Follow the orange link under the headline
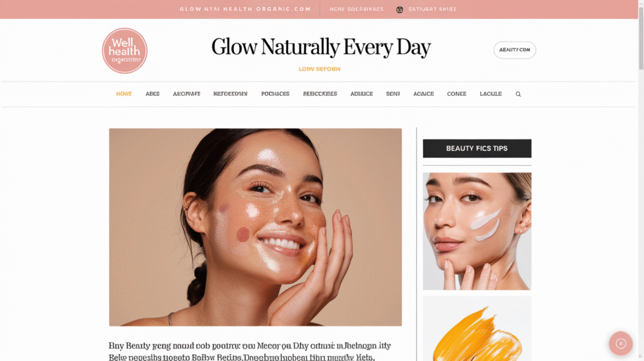 (319, 69)
